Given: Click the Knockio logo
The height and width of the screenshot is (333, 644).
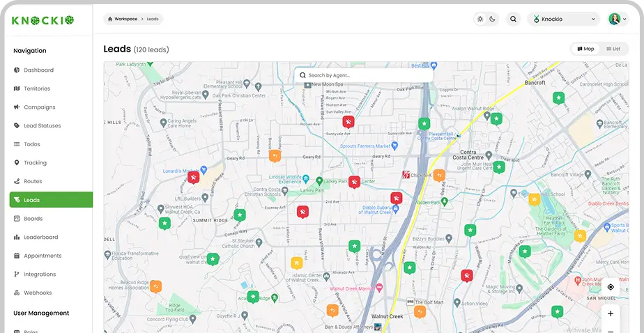Looking at the screenshot, I should click(x=43, y=20).
